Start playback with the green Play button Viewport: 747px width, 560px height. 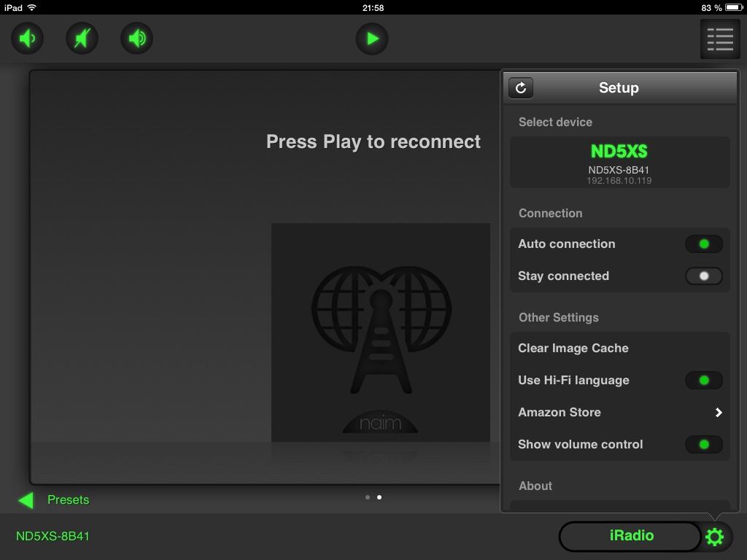click(372, 39)
